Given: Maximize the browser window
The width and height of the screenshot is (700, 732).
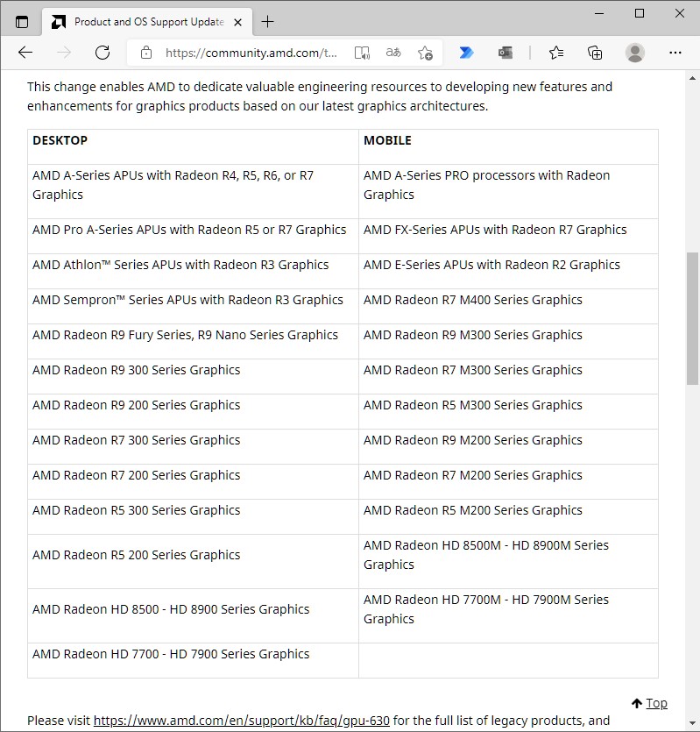Looking at the screenshot, I should tap(640, 13).
